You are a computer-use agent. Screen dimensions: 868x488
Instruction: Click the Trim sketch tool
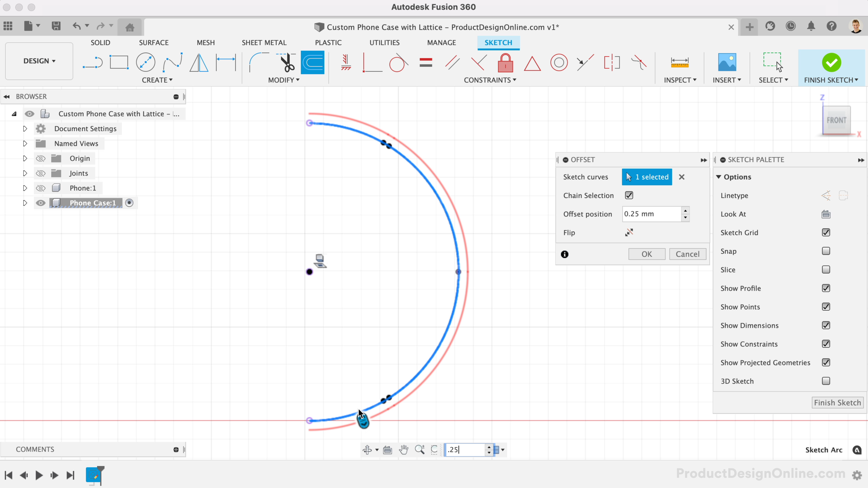(x=286, y=63)
